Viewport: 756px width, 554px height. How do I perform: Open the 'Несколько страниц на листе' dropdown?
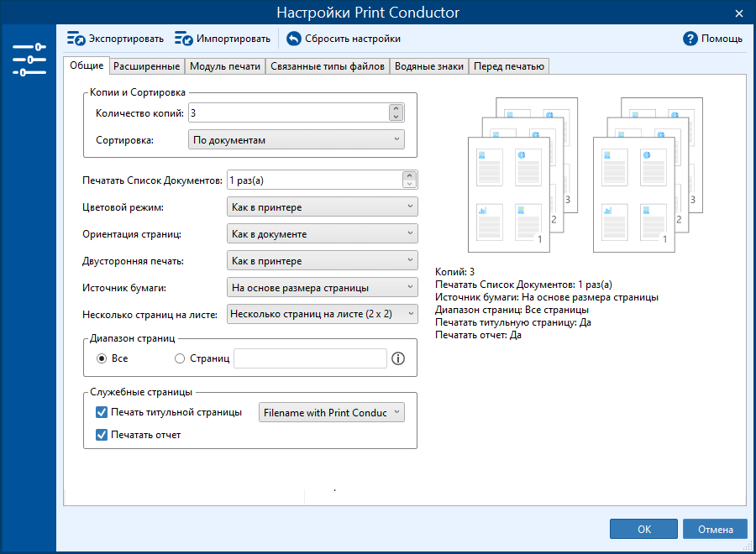(x=322, y=314)
